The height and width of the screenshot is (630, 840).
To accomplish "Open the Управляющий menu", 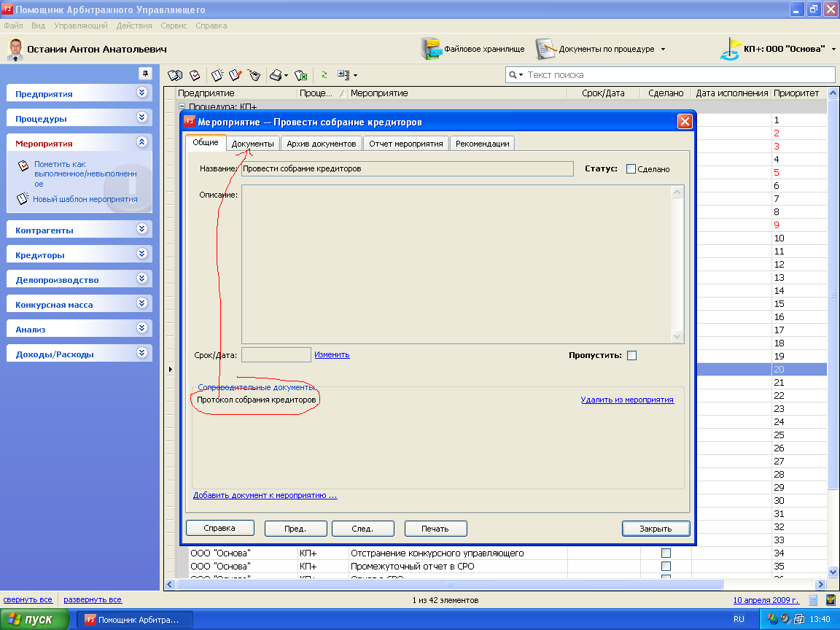I will [x=81, y=26].
